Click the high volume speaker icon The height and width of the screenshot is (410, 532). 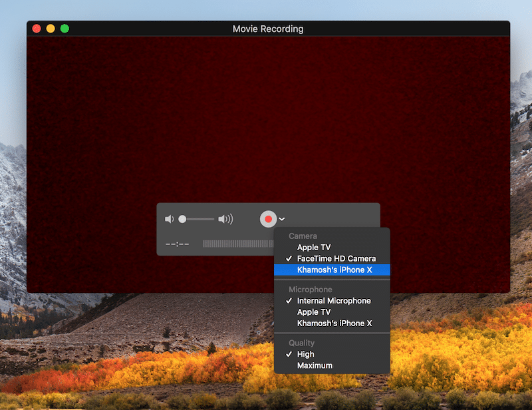coord(225,219)
